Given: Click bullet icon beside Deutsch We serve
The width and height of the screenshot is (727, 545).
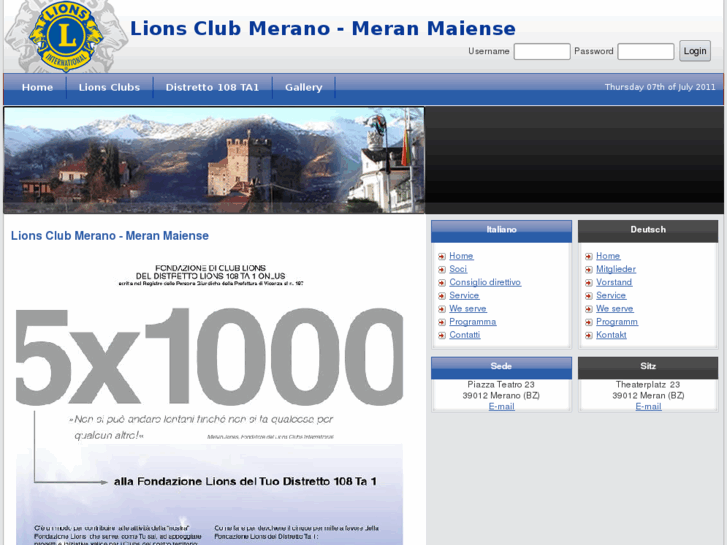Looking at the screenshot, I should point(588,309).
